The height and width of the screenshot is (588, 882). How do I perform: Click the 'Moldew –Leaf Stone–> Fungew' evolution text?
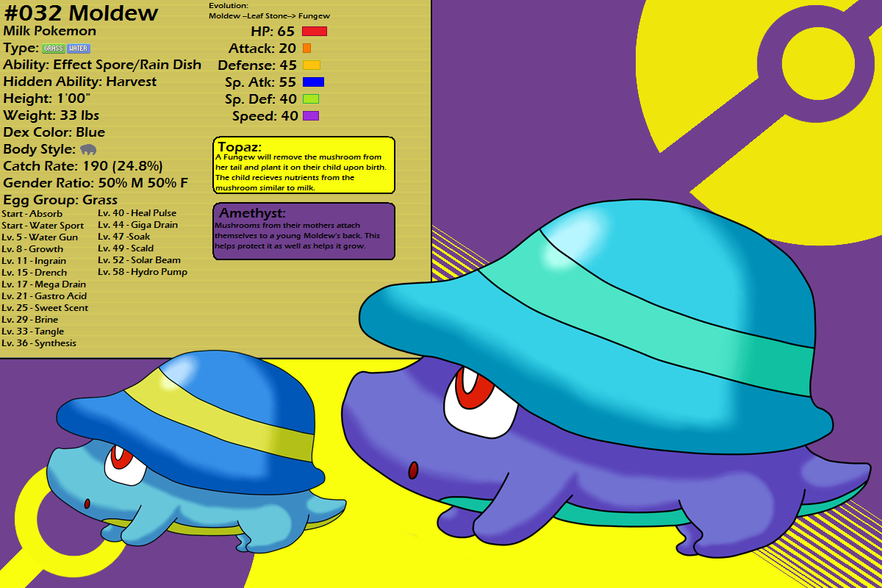click(268, 15)
